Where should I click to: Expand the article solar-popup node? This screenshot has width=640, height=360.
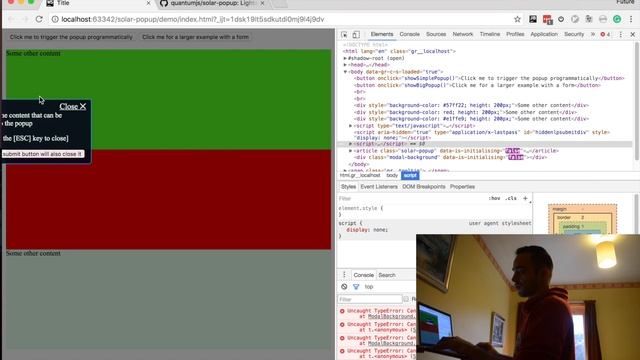coord(351,151)
